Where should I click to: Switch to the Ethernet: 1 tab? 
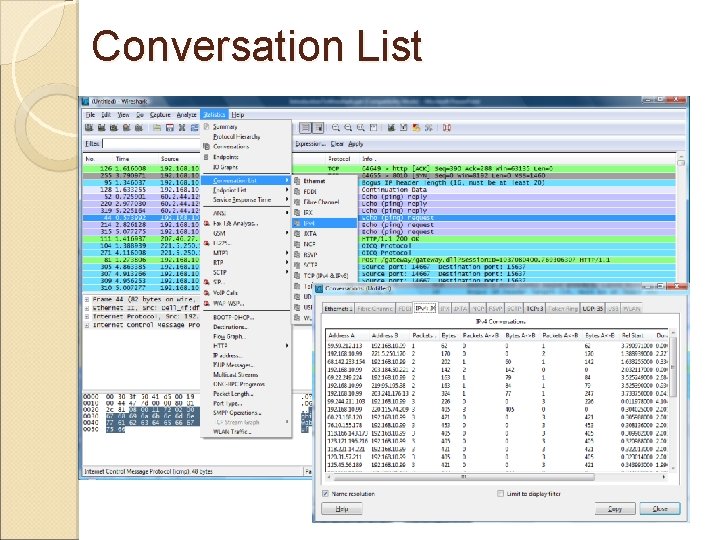pyautogui.click(x=338, y=309)
